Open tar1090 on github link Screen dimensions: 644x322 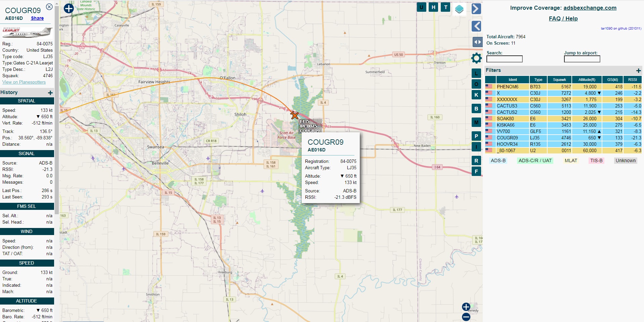click(621, 29)
